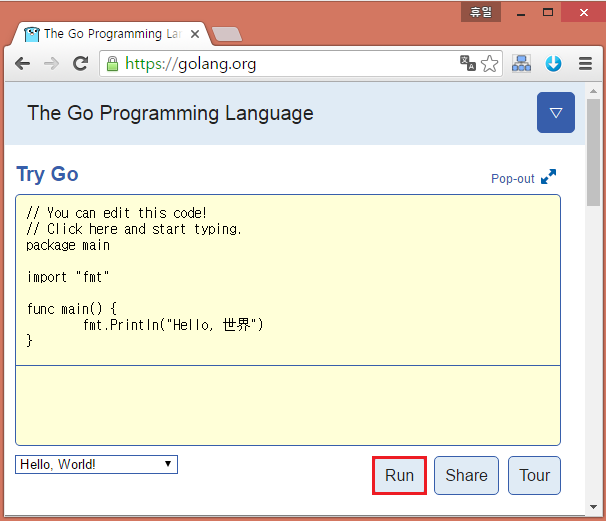This screenshot has height=521, width=606.
Task: Minimize the Chrome window
Action: coord(521,13)
